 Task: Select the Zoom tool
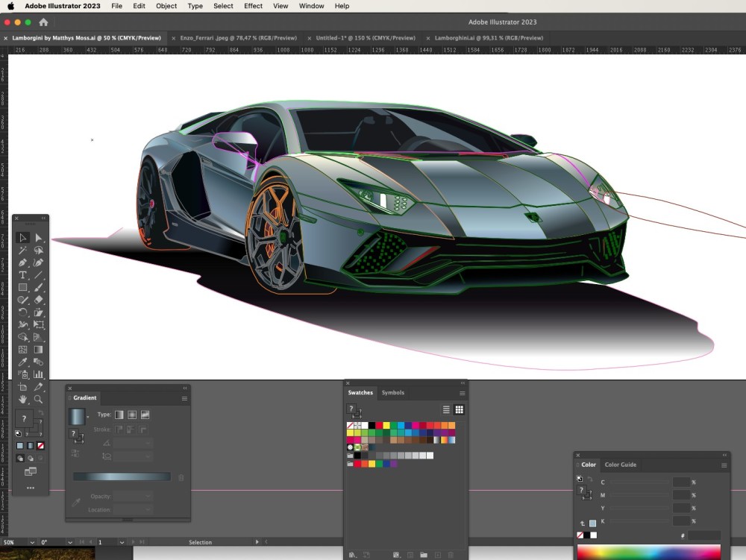[39, 400]
